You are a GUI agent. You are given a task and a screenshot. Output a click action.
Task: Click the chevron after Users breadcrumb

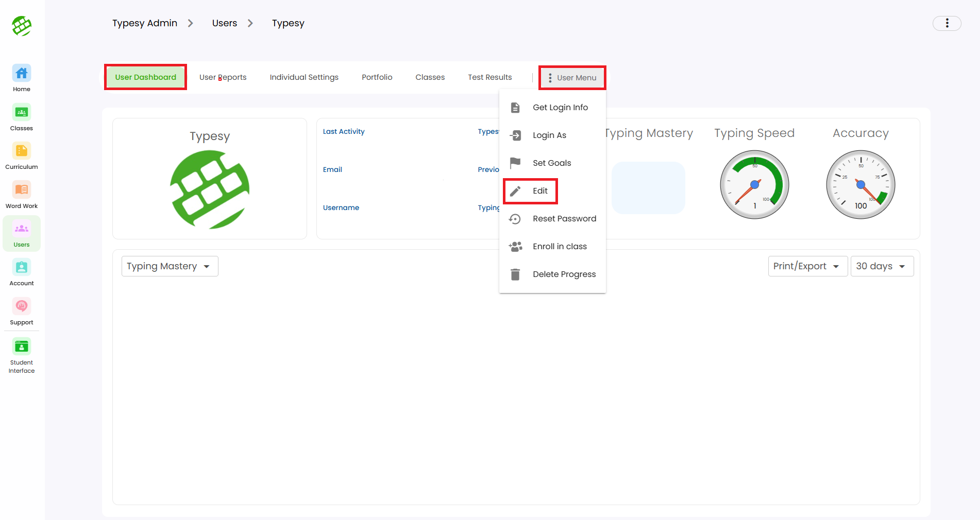pyautogui.click(x=250, y=23)
